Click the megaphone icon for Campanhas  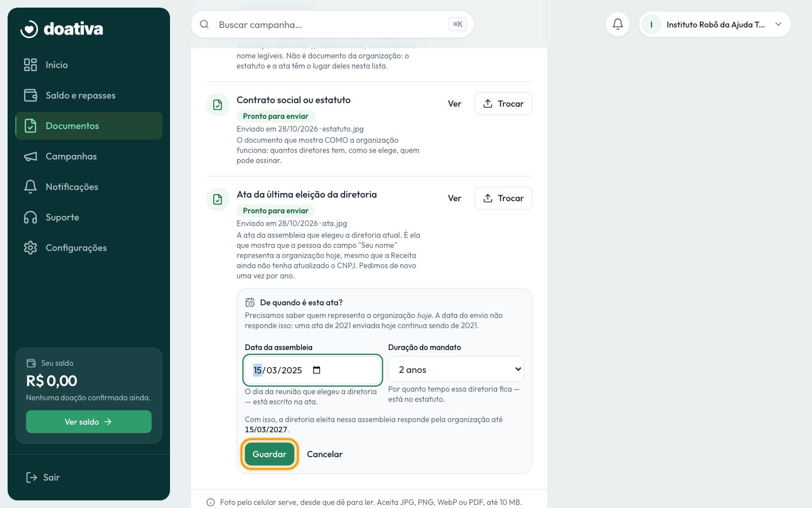[30, 156]
